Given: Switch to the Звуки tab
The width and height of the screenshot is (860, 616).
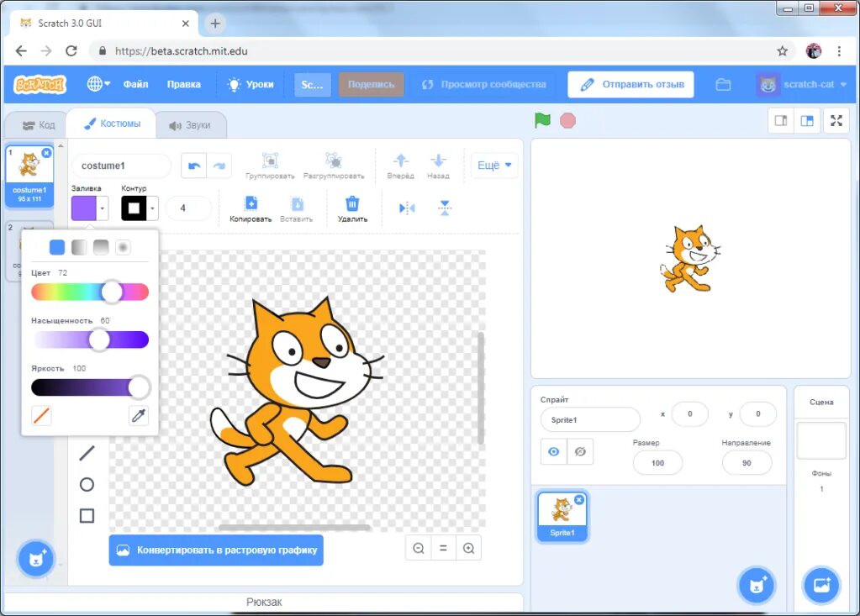Looking at the screenshot, I should point(190,125).
